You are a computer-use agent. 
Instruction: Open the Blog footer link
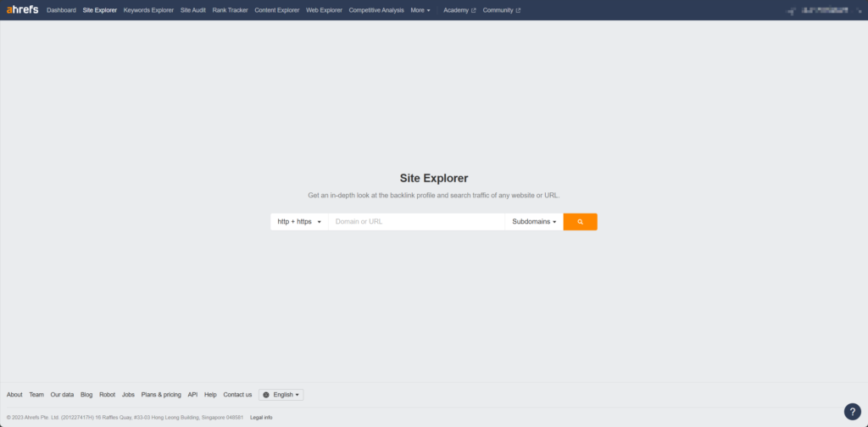86,395
